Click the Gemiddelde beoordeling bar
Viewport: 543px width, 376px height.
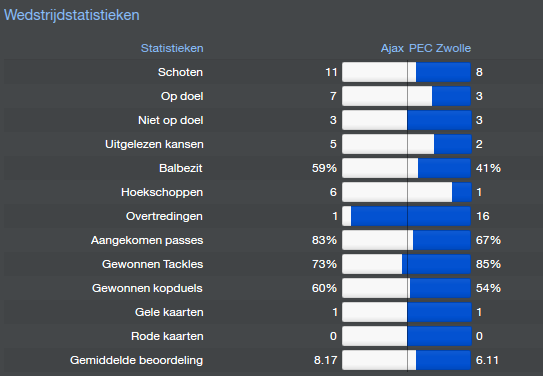(407, 360)
